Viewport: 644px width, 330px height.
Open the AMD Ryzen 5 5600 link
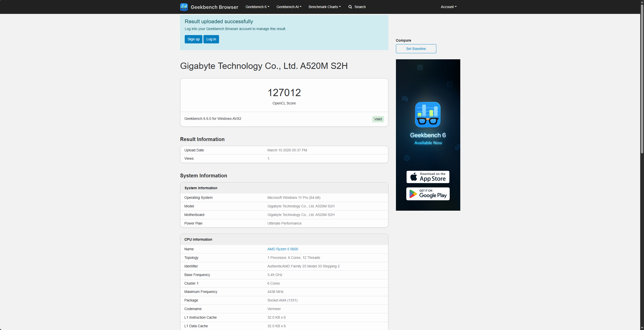tap(282, 249)
